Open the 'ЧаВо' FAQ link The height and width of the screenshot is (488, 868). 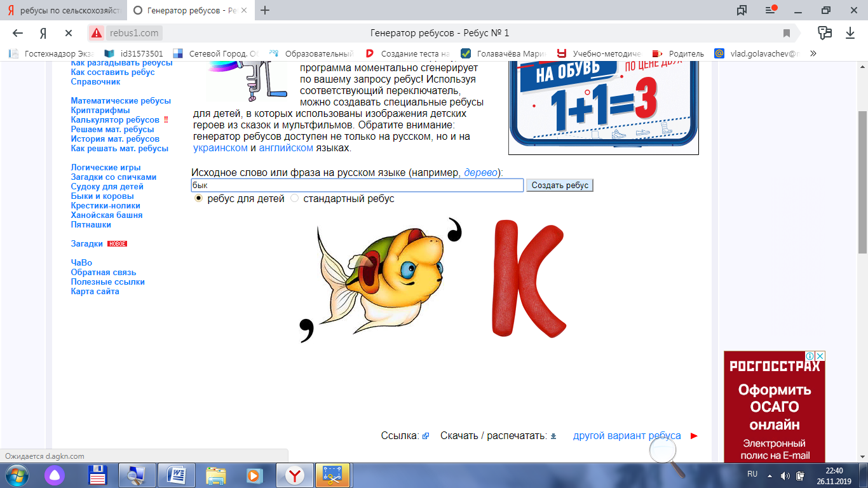click(x=81, y=263)
